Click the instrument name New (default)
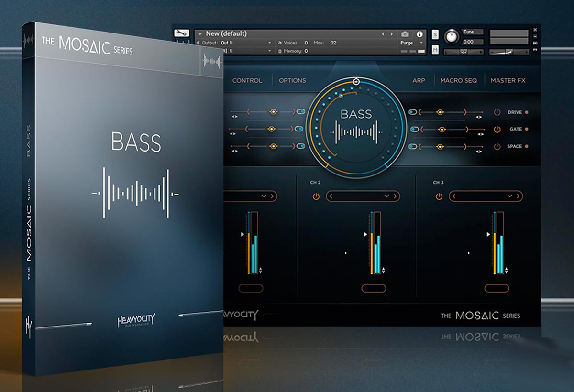The image size is (574, 392). [226, 34]
